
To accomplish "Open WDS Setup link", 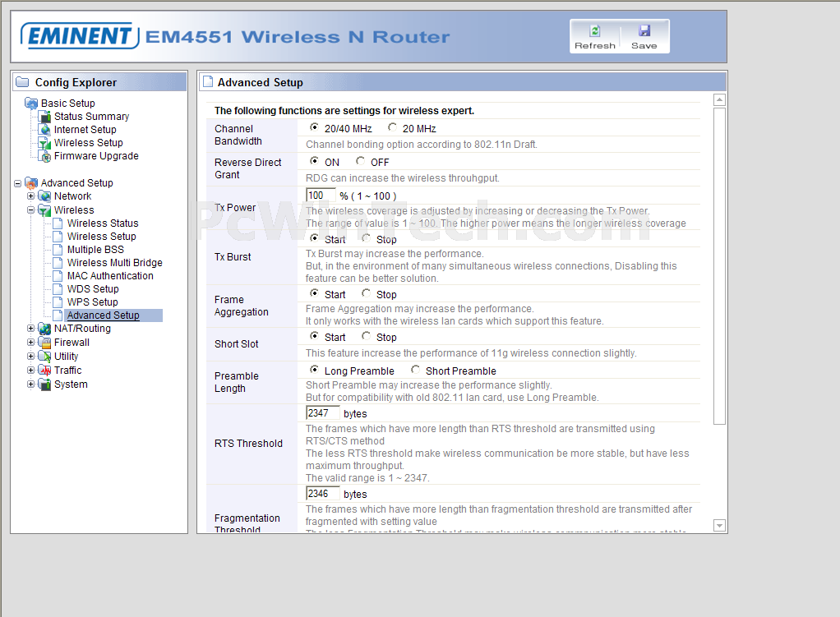I will point(93,288).
